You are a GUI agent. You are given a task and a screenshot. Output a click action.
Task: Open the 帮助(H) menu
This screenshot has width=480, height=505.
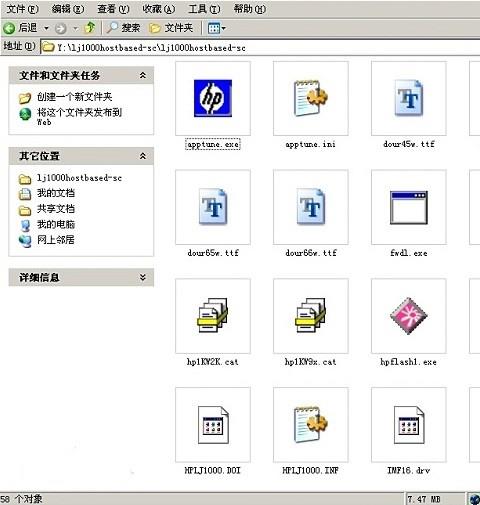tap(249, 9)
